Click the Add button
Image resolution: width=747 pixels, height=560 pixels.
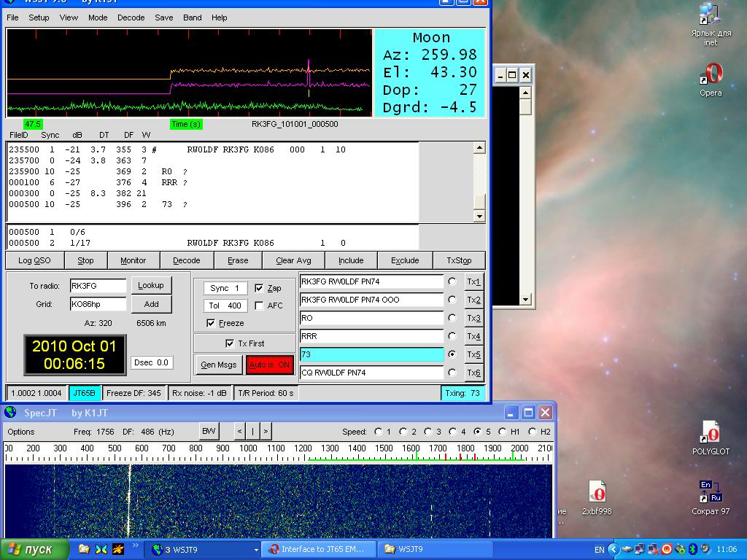click(x=151, y=304)
